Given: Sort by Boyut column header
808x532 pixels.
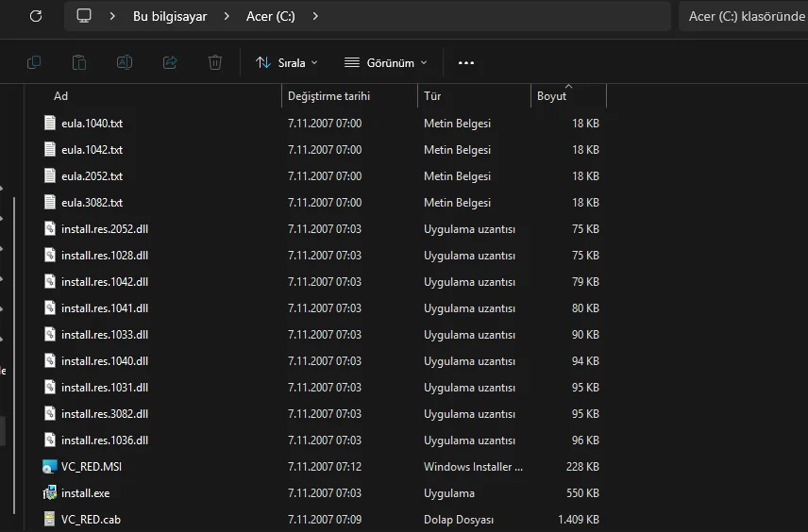Looking at the screenshot, I should click(552, 96).
